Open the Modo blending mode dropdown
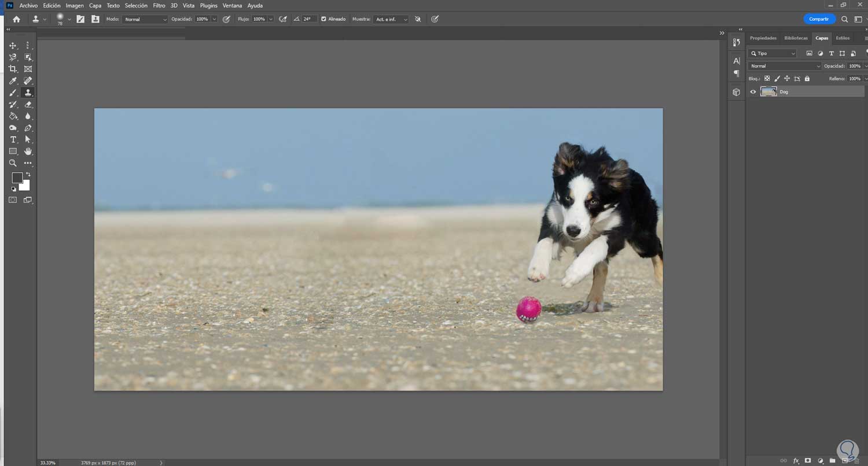 (x=145, y=19)
